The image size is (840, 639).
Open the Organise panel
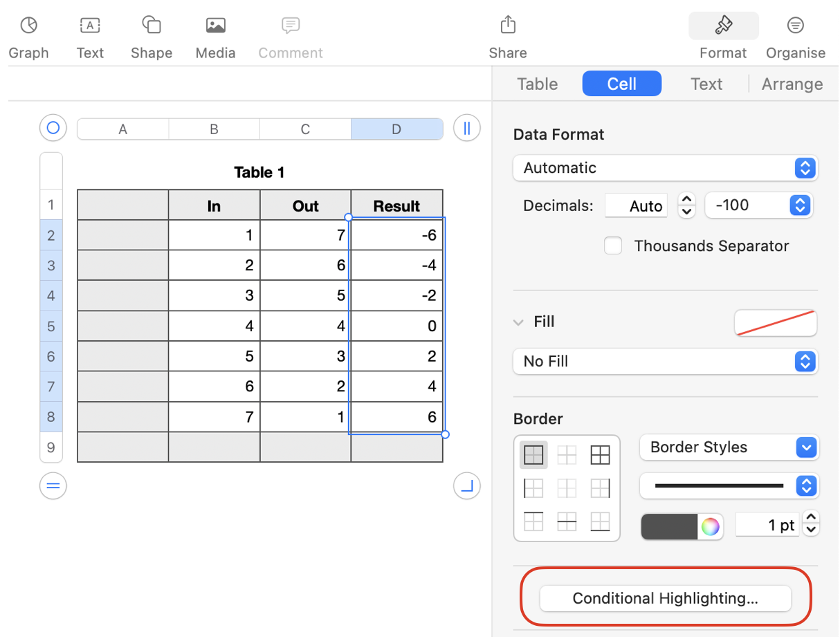tap(795, 37)
